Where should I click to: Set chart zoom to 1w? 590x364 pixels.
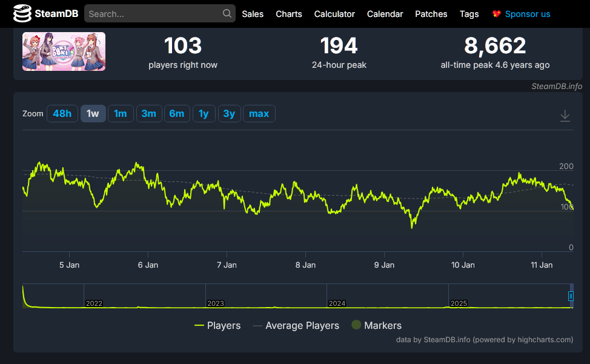[x=93, y=114]
